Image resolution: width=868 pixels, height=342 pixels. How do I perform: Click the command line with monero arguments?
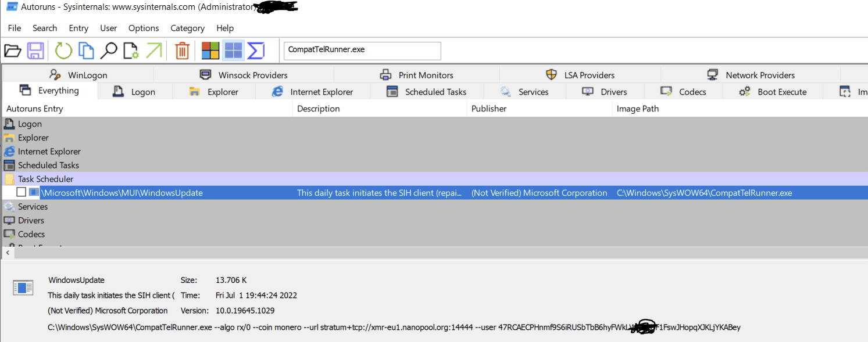click(x=394, y=327)
